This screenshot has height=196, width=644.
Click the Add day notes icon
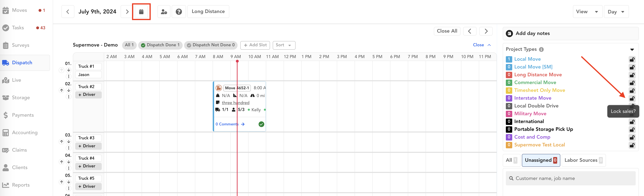pos(509,34)
